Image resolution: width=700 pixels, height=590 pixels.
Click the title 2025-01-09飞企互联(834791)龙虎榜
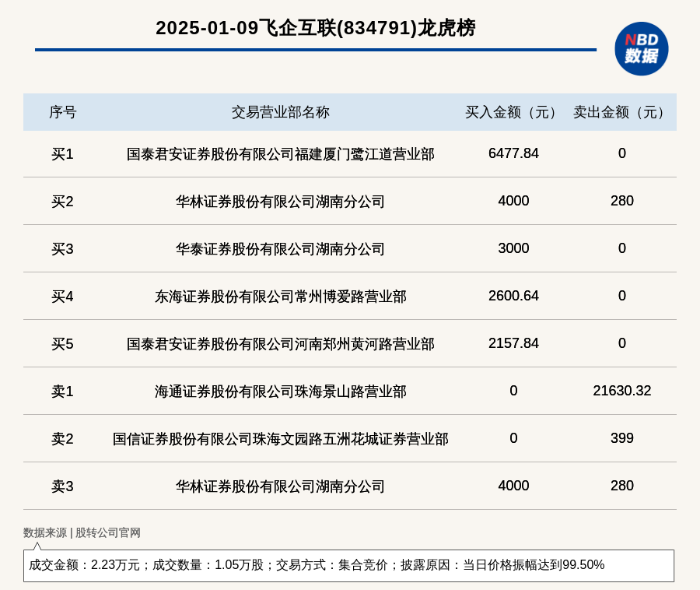[316, 28]
